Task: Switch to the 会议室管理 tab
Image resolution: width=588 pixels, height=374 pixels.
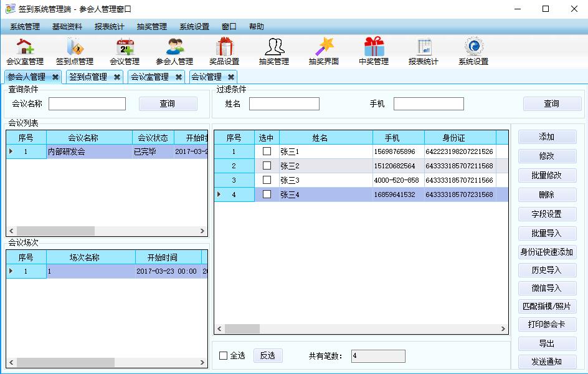Action: tap(149, 77)
